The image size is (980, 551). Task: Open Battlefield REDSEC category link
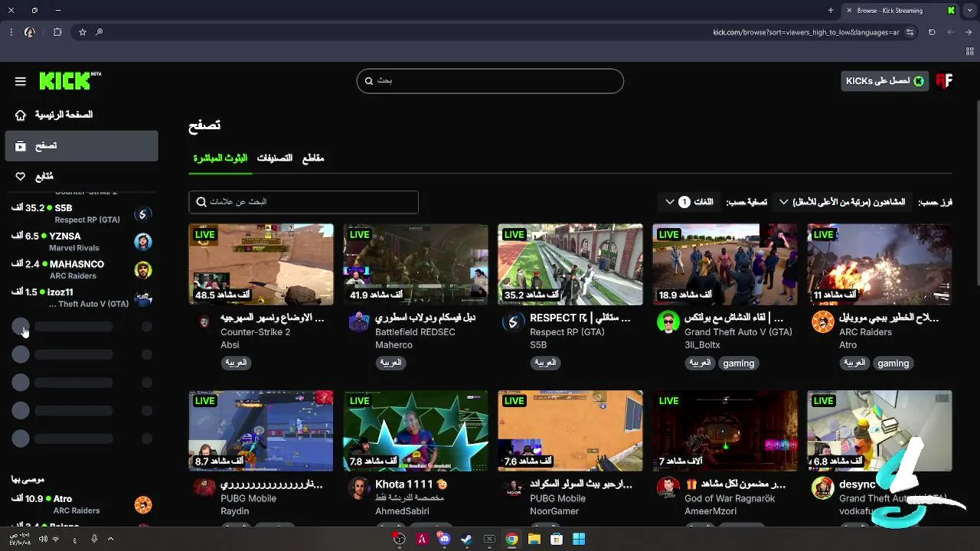coord(415,332)
